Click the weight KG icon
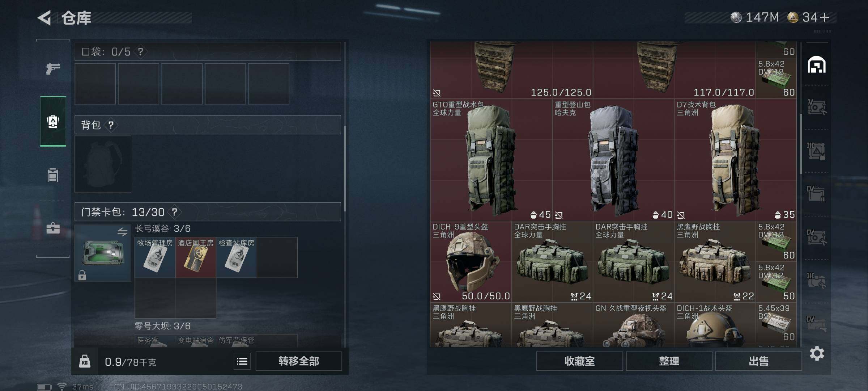Screen dimensions: 868x391 pyautogui.click(x=85, y=361)
